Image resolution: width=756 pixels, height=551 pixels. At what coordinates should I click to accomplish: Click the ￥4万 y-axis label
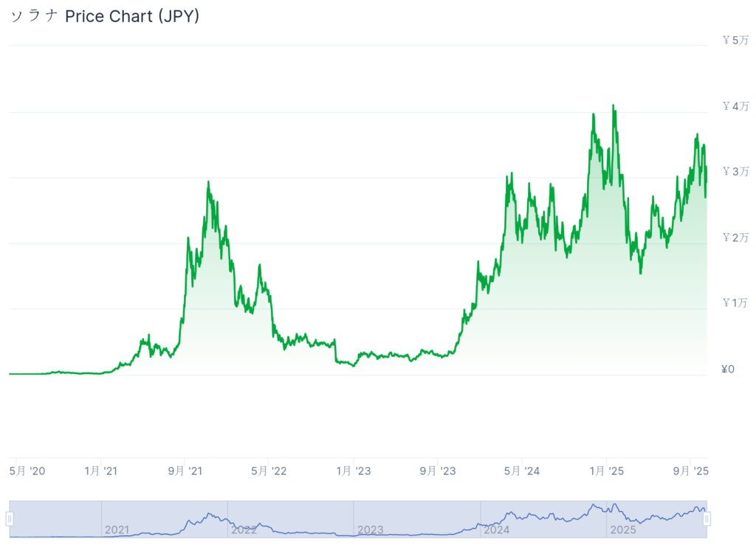coord(735,107)
